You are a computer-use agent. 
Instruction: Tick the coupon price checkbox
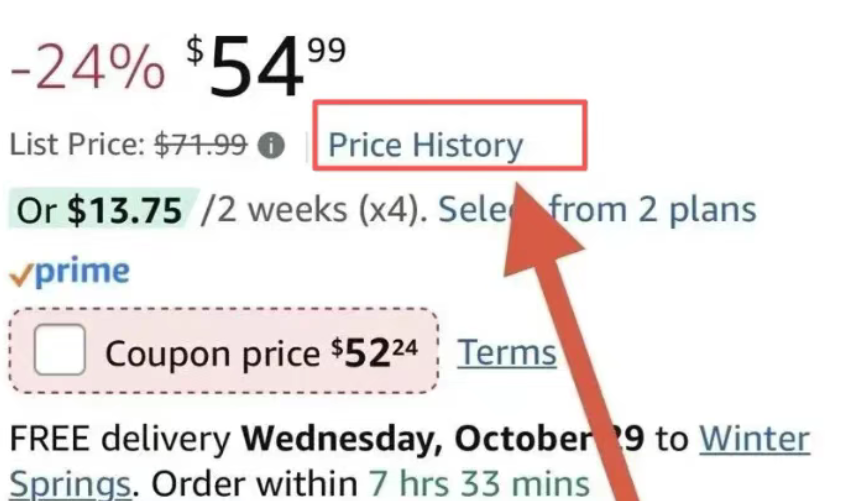(x=61, y=353)
